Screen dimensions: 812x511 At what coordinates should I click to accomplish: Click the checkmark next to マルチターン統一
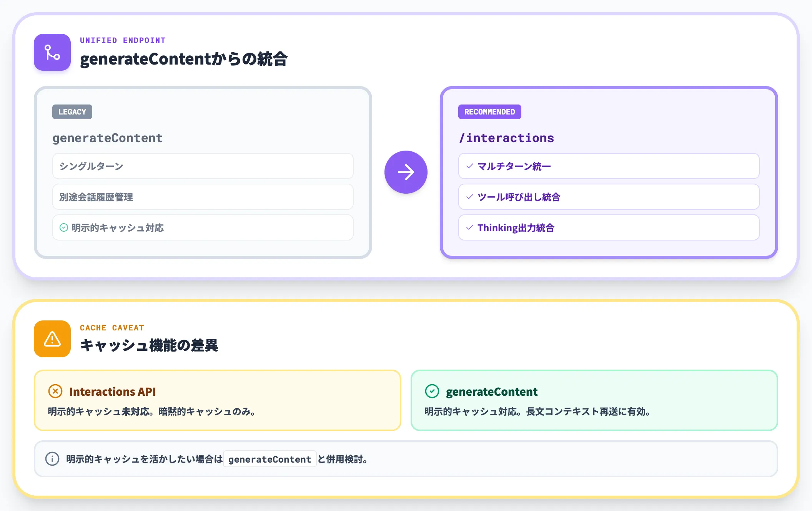(469, 166)
